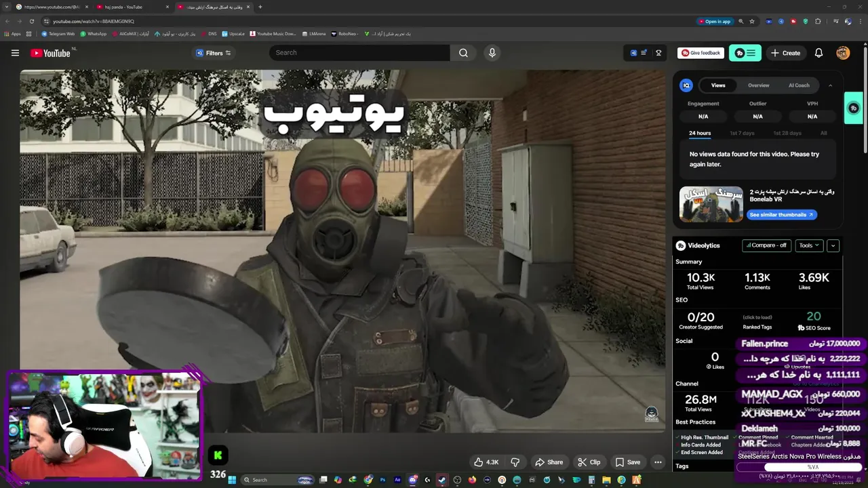Click the address bar URL

pyautogui.click(x=94, y=21)
